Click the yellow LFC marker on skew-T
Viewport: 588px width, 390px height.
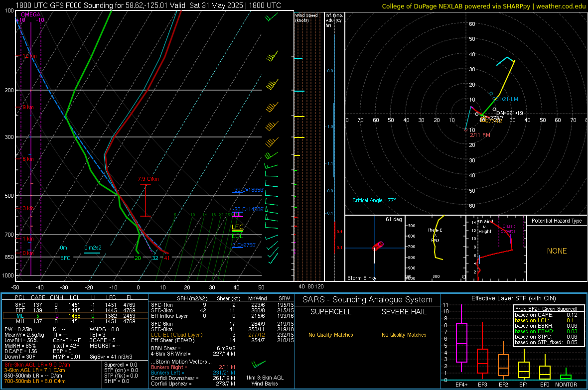pos(237,227)
